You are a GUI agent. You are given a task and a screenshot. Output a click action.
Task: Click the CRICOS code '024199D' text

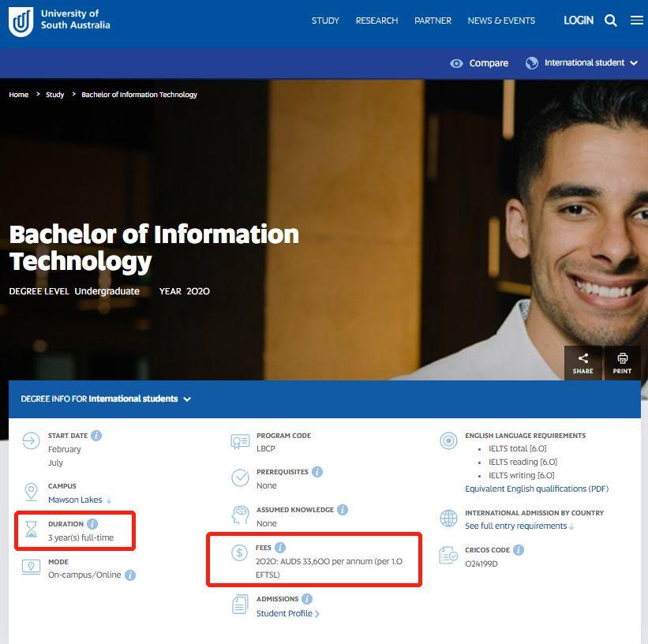[x=481, y=563]
